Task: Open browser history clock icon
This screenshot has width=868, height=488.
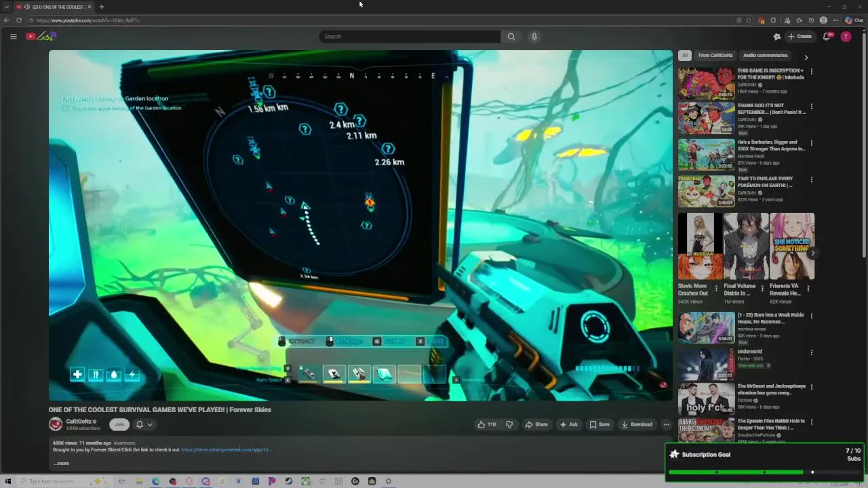Action: pyautogui.click(x=811, y=20)
